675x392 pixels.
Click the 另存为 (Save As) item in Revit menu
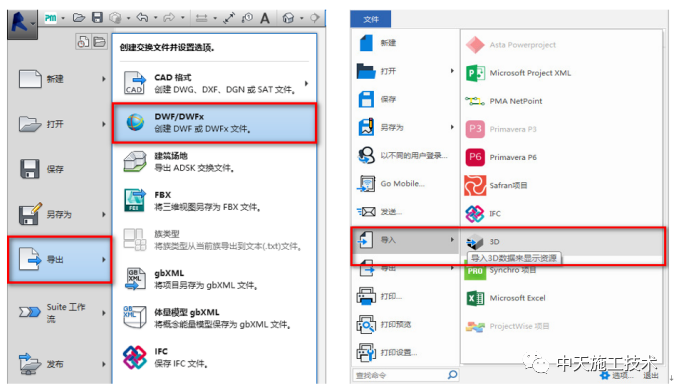pyautogui.click(x=60, y=214)
